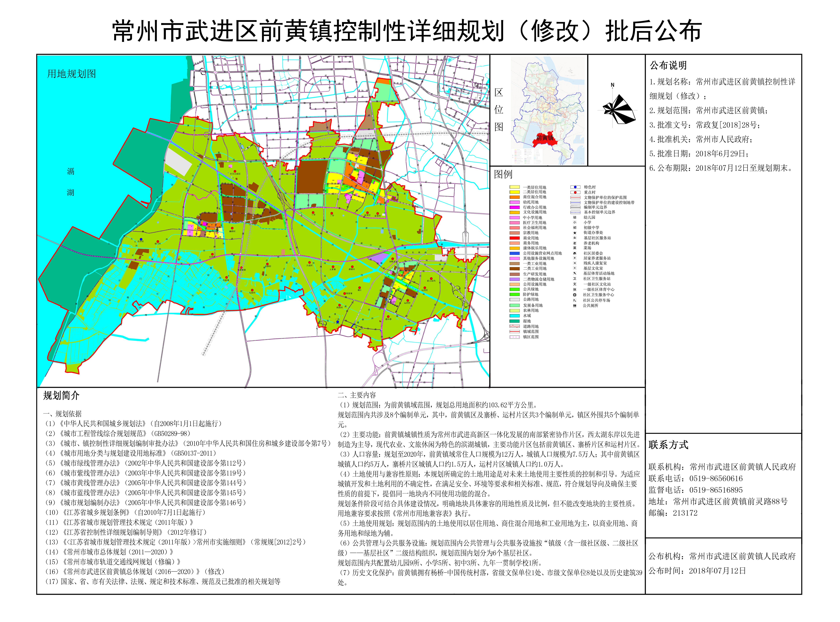Viewport: 840px width, 622px height.
Task: Select the 湿地 teal swatch
Action: click(x=514, y=321)
